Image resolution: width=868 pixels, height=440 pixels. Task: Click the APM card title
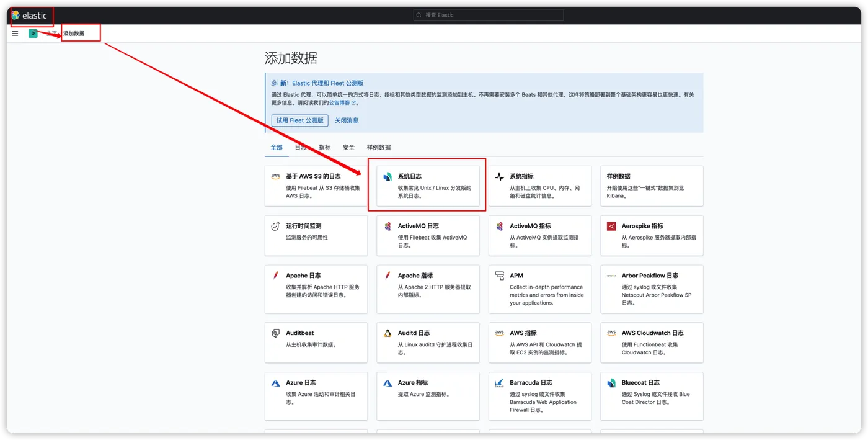coord(516,276)
